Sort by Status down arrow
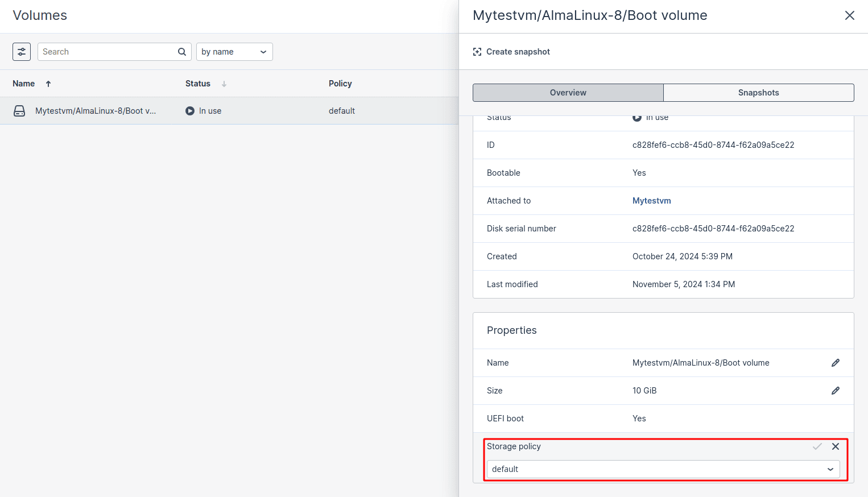 click(224, 84)
